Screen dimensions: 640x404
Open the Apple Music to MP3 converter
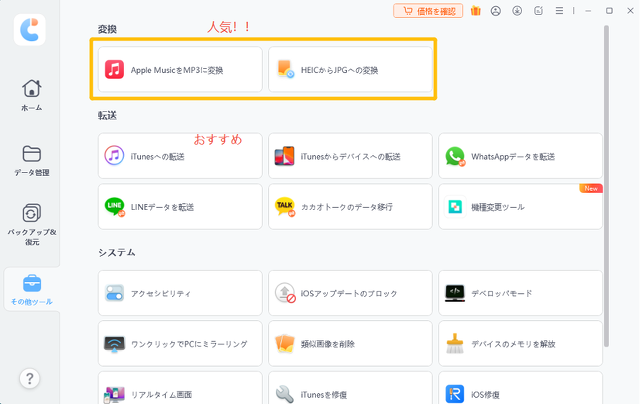(180, 69)
